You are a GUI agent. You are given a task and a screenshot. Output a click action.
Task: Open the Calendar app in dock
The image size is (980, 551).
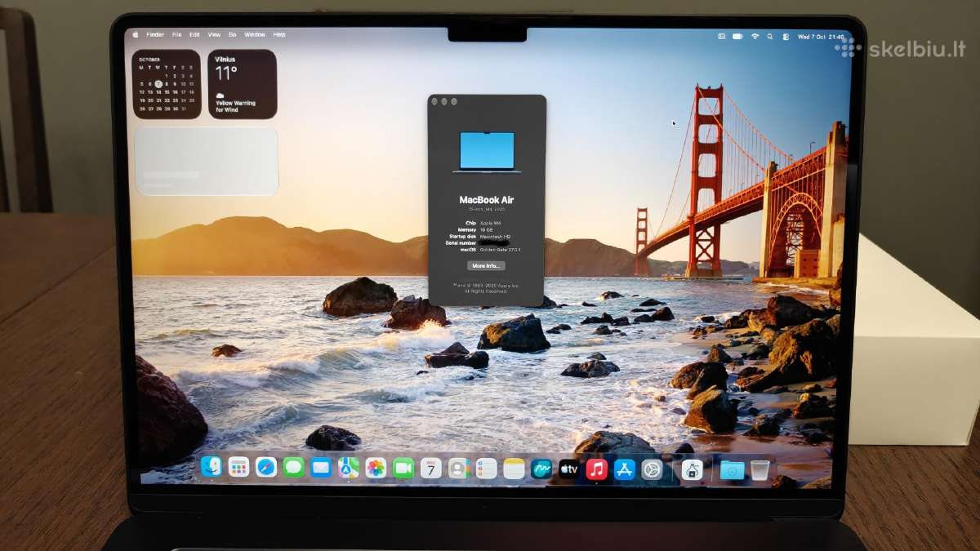coord(431,468)
